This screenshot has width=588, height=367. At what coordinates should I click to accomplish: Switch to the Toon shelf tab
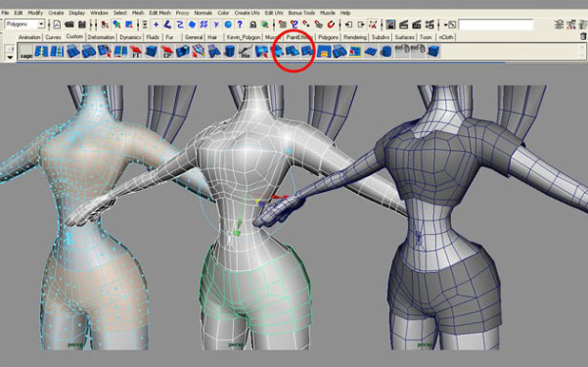coord(425,37)
